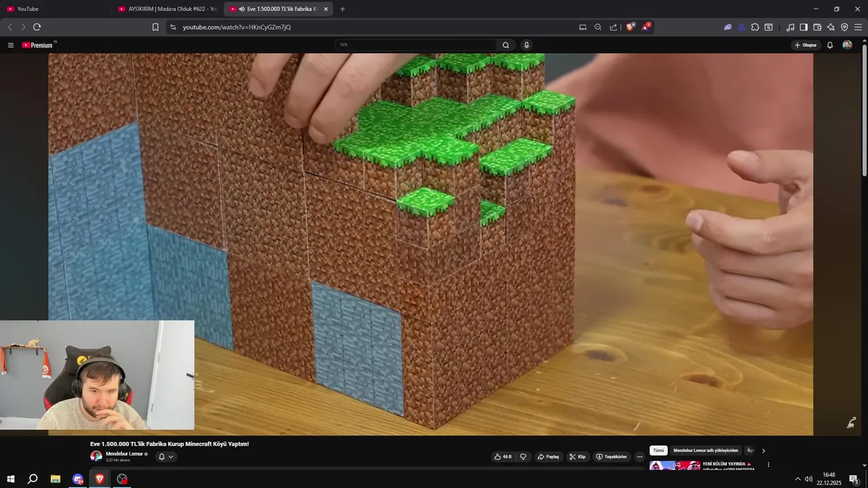Show hidden system tray icons

[x=797, y=479]
